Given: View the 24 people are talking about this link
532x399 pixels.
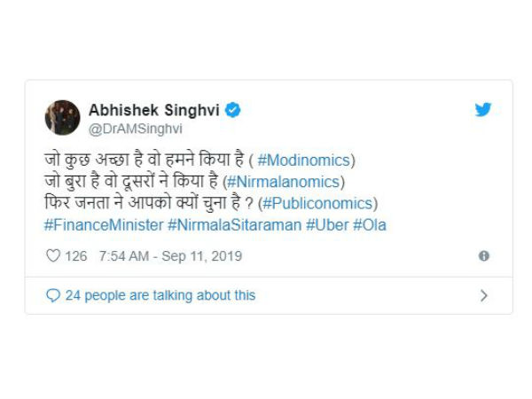Looking at the screenshot, I should tap(160, 295).
